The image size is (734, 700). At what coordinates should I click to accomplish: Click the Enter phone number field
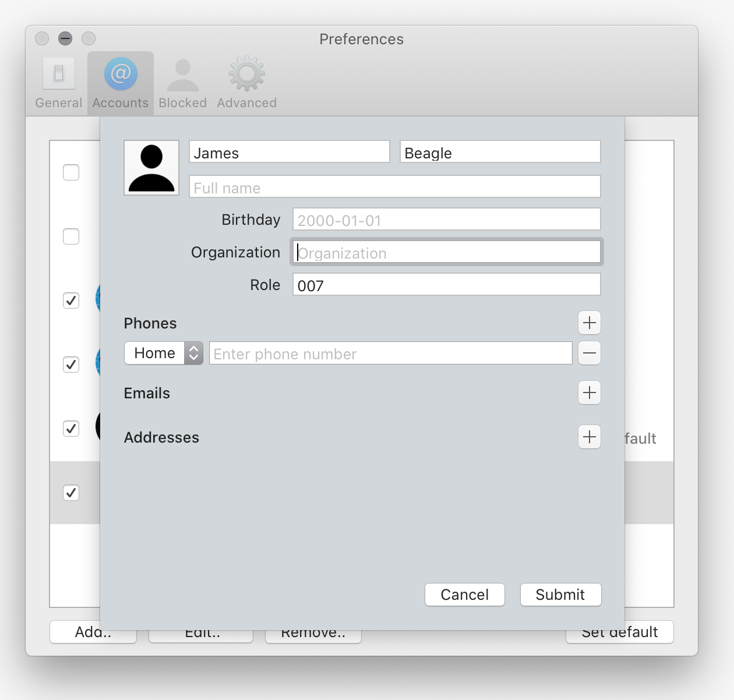(390, 353)
